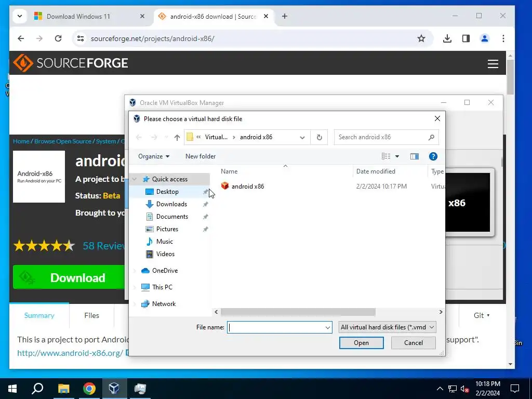Screen dimensions: 532x399
Task: Toggle the preview pane icon
Action: click(x=414, y=156)
